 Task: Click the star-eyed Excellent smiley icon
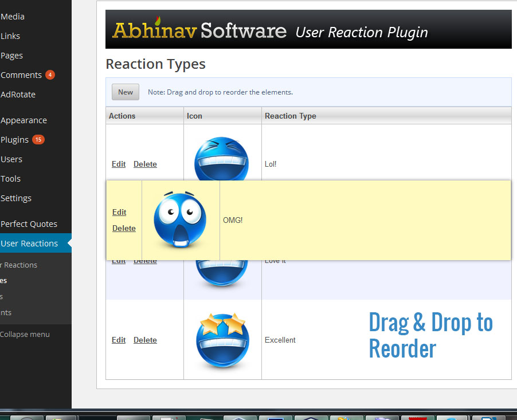pyautogui.click(x=221, y=341)
